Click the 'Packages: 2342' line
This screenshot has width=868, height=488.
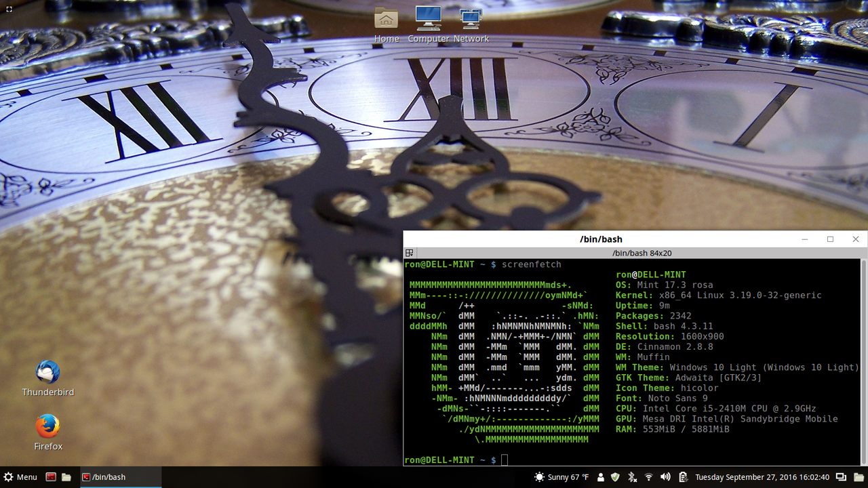click(654, 316)
